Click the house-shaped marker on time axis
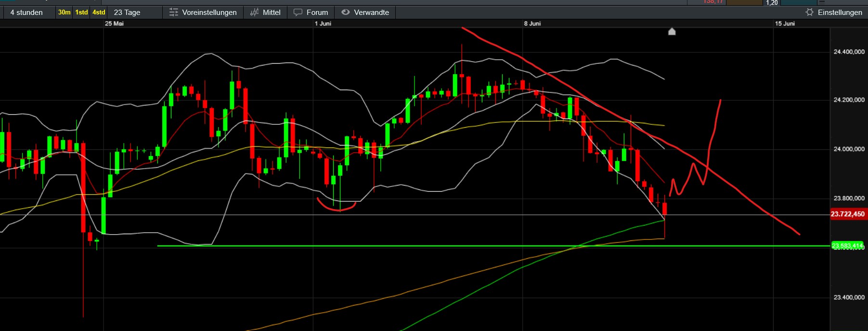This screenshot has width=868, height=331. tap(672, 31)
